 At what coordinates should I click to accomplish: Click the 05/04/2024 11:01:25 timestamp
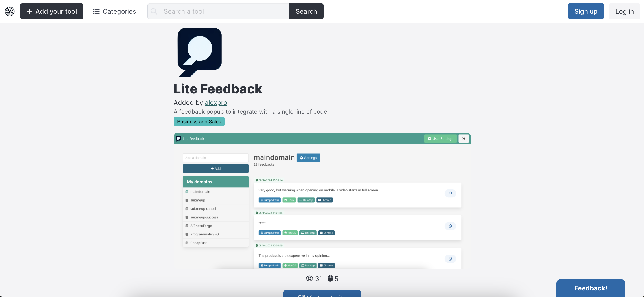[x=269, y=213]
